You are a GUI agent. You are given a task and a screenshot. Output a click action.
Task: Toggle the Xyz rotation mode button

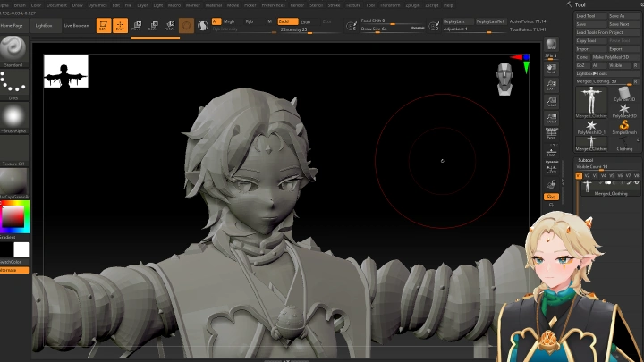point(551,197)
